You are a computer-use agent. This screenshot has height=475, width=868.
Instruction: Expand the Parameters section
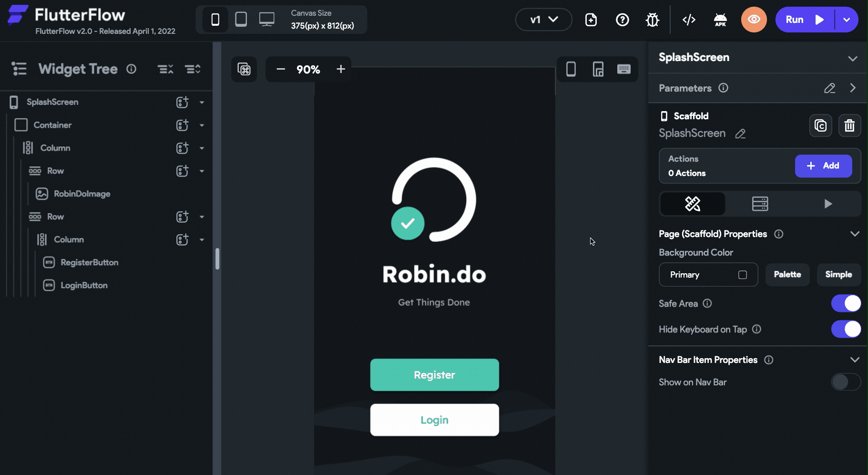coord(853,88)
